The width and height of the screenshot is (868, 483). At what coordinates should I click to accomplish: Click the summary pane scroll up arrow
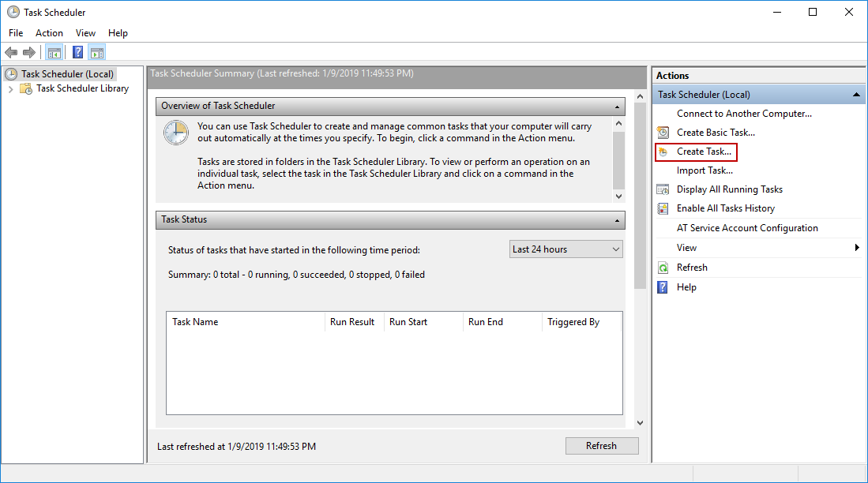coord(640,96)
